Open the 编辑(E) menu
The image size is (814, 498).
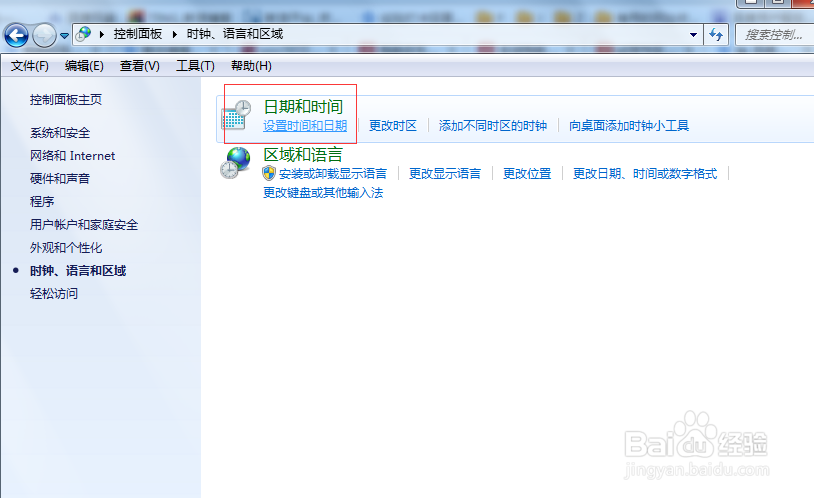(x=84, y=66)
